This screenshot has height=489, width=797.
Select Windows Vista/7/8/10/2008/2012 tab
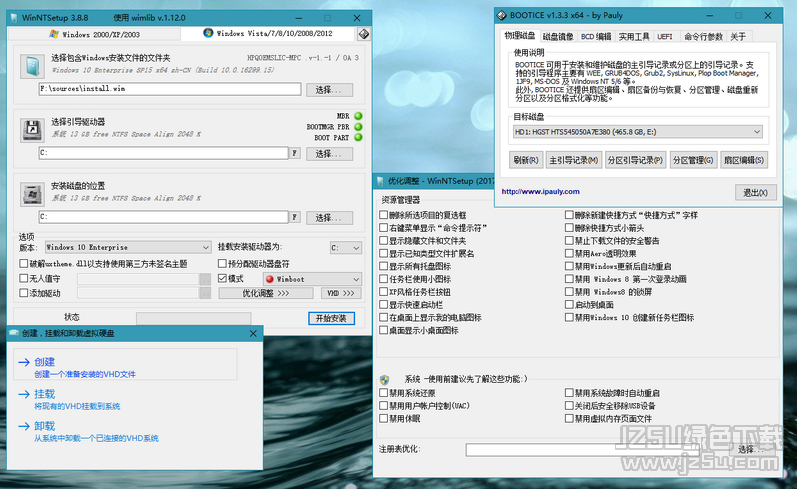pos(268,34)
